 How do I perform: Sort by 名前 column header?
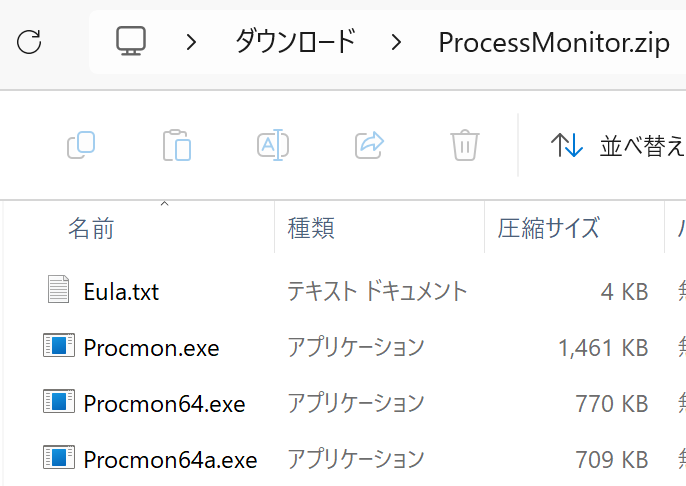(x=91, y=228)
